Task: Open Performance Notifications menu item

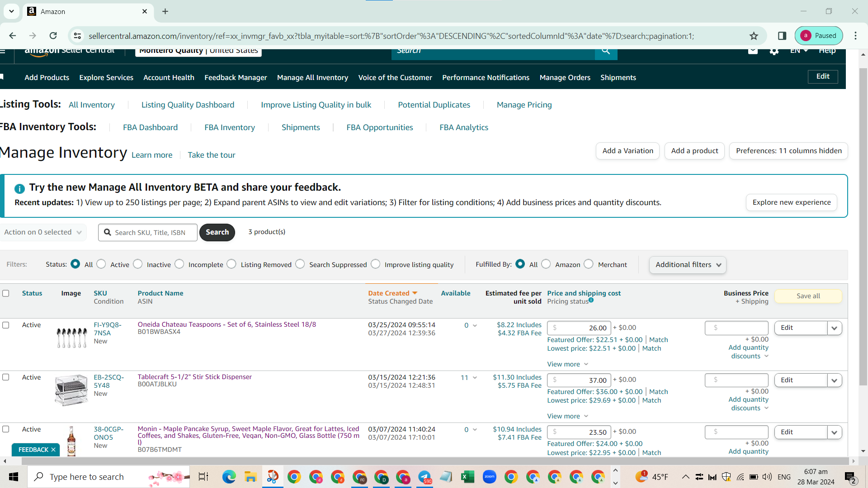Action: [486, 78]
